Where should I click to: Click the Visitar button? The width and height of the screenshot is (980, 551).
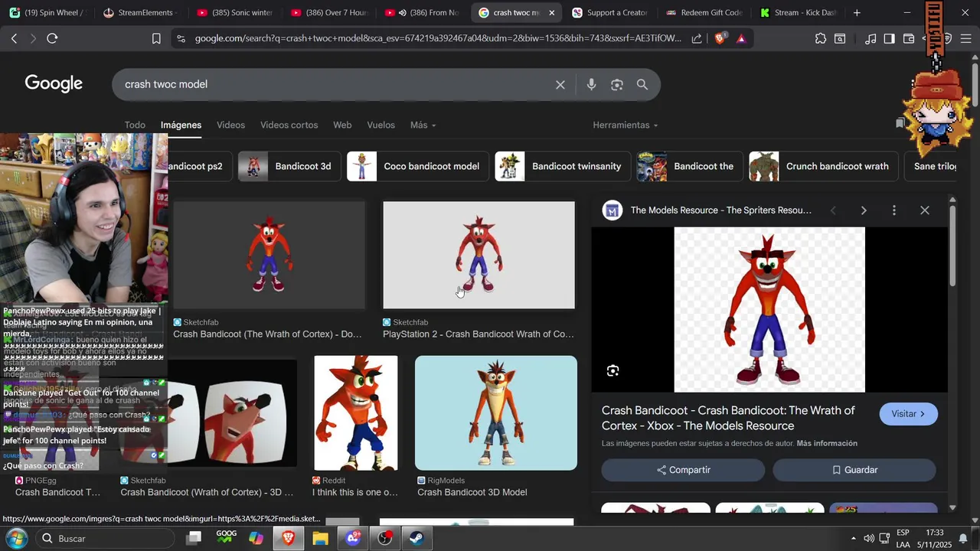click(909, 414)
